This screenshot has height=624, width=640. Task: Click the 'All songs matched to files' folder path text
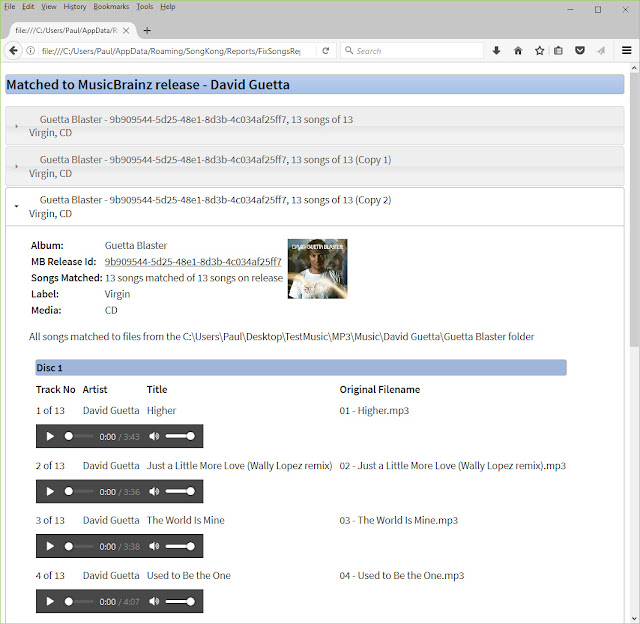pos(281,337)
